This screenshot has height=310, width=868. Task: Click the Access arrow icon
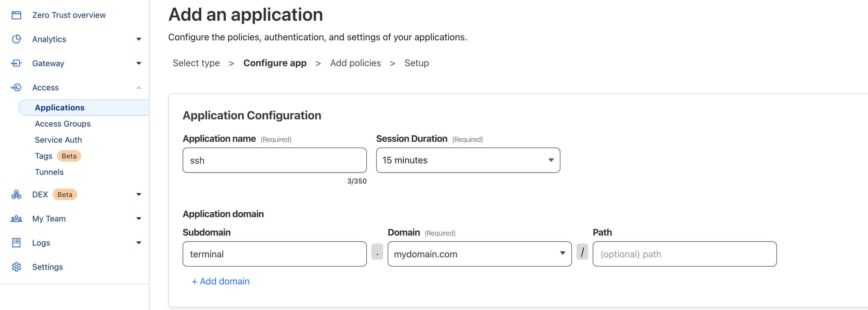16,87
